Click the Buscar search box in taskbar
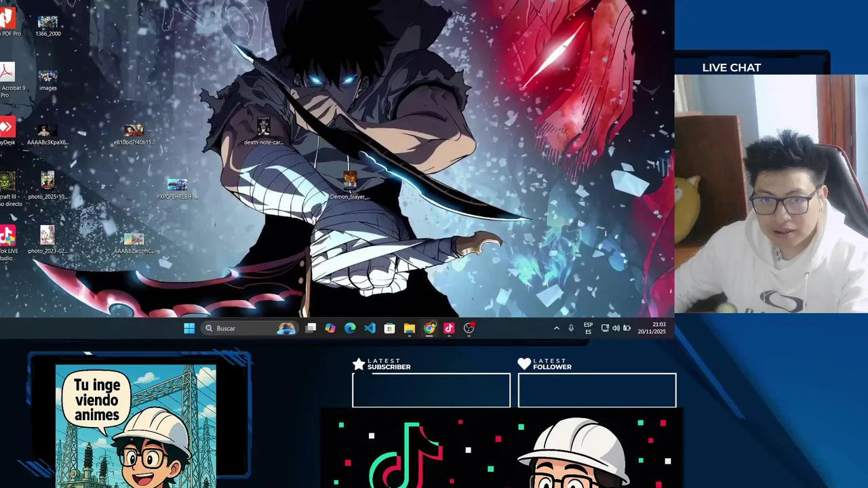The height and width of the screenshot is (488, 868). [250, 328]
